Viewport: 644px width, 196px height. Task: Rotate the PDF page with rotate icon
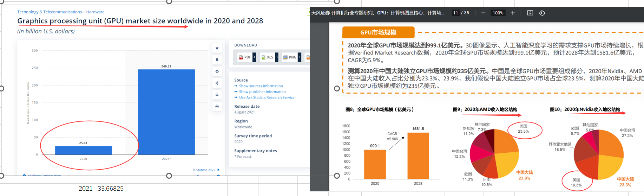click(542, 13)
